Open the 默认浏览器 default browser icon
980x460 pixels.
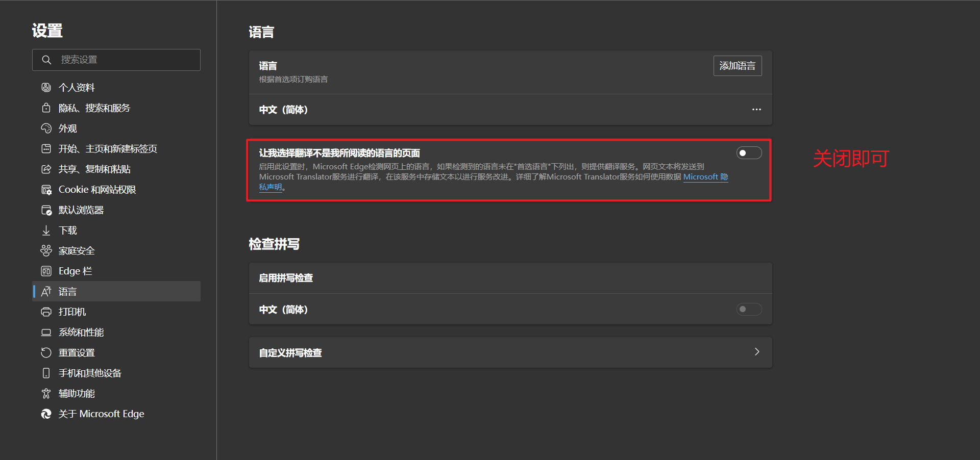tap(46, 210)
